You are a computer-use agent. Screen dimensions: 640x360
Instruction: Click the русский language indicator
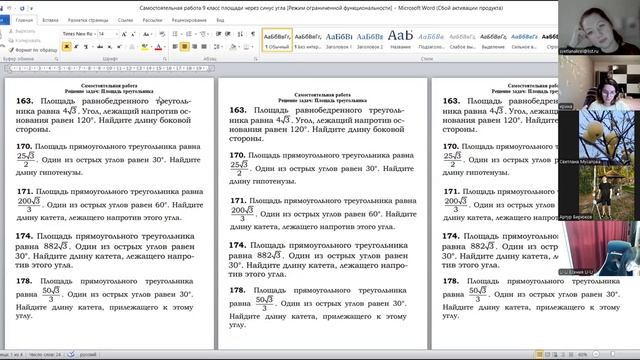coord(88,355)
